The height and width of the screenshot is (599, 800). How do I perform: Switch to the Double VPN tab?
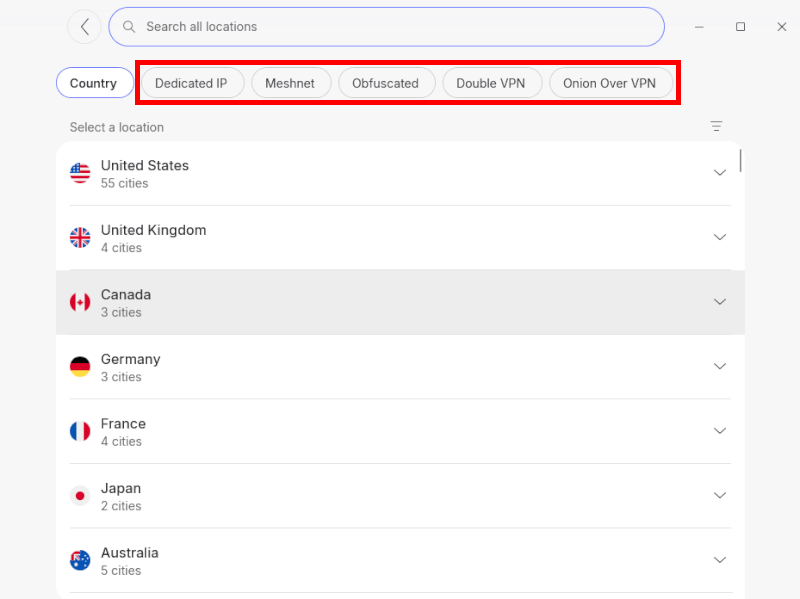click(x=491, y=83)
